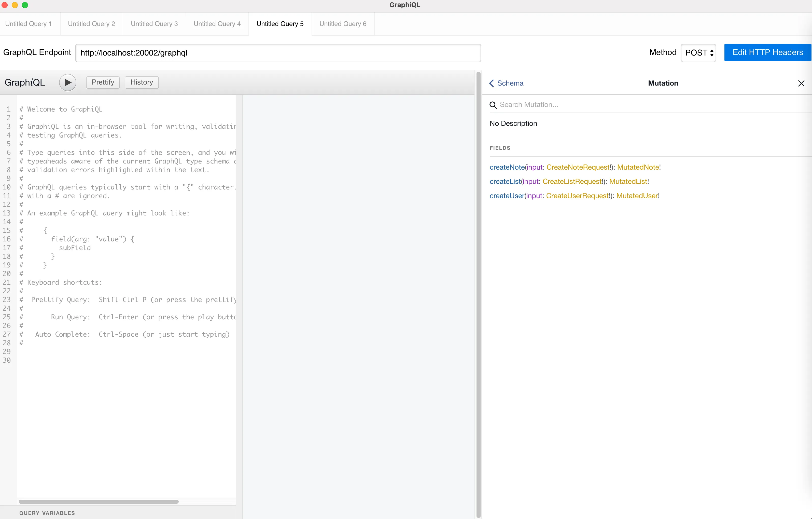Click the "# Keyboard shortcuts:" comment line

click(61, 282)
